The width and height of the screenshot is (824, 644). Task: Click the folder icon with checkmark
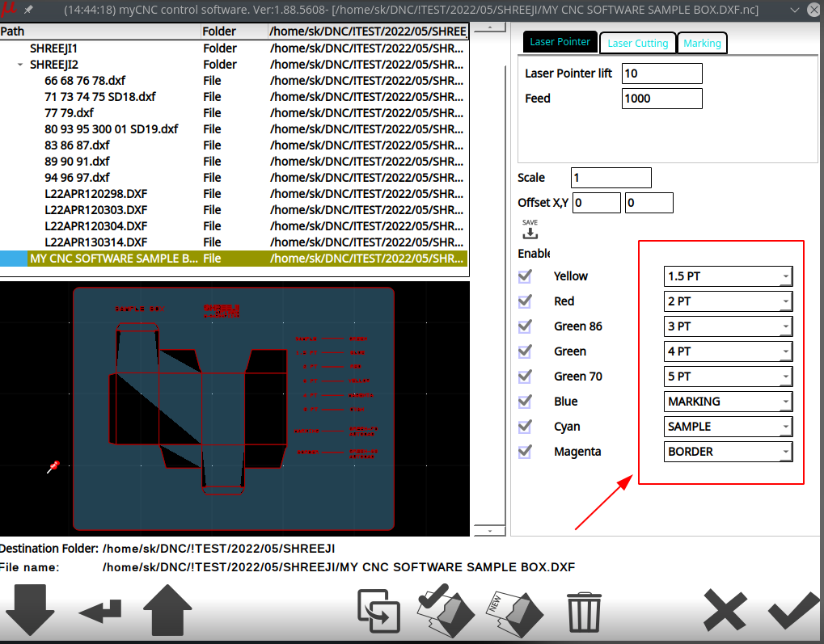click(x=445, y=610)
